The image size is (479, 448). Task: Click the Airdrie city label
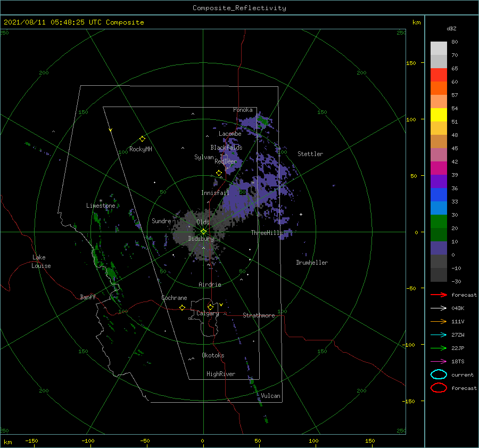click(210, 284)
